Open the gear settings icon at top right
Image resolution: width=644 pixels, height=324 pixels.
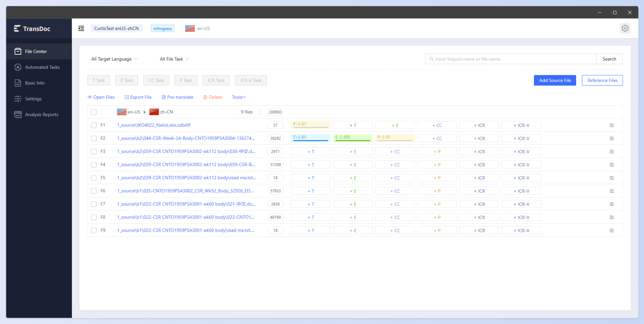625,28
